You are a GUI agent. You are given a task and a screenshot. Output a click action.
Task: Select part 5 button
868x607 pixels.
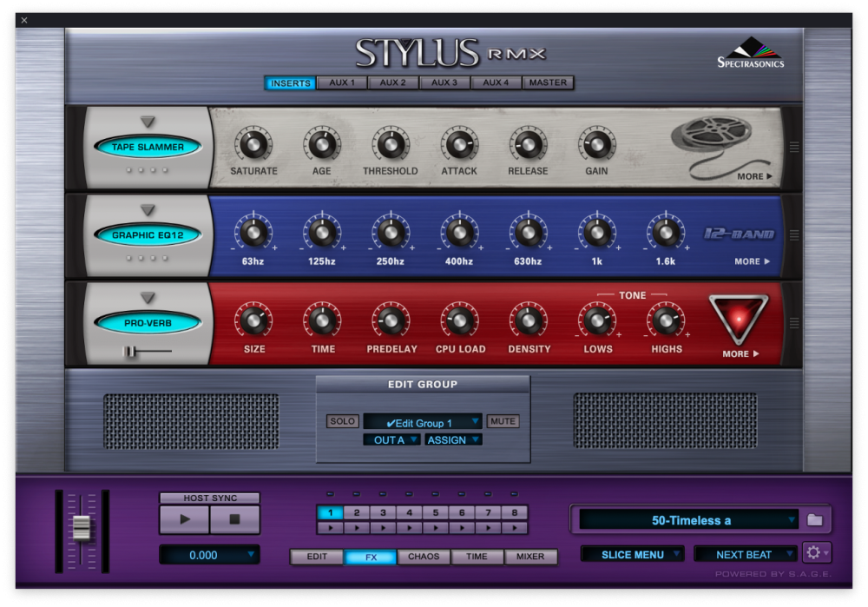(x=436, y=513)
